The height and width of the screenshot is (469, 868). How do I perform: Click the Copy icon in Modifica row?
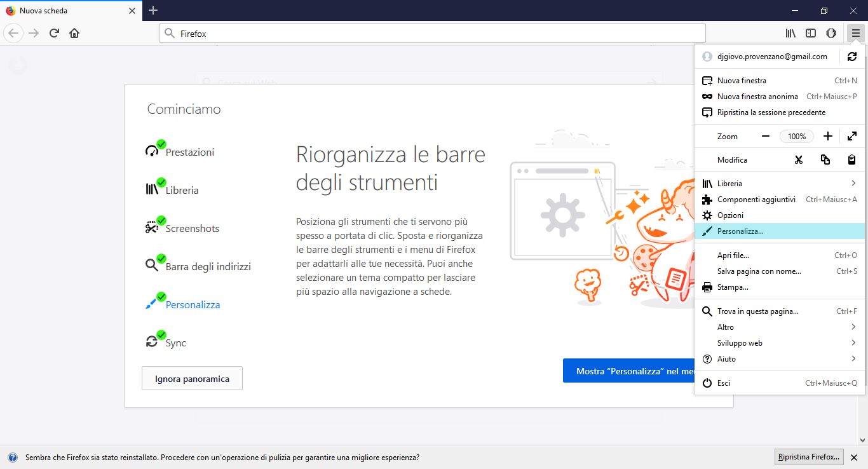(825, 160)
